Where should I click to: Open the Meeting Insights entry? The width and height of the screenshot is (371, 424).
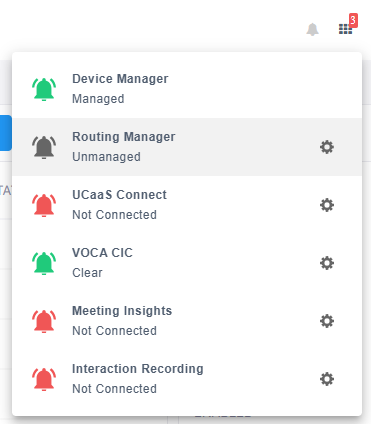[187, 321]
